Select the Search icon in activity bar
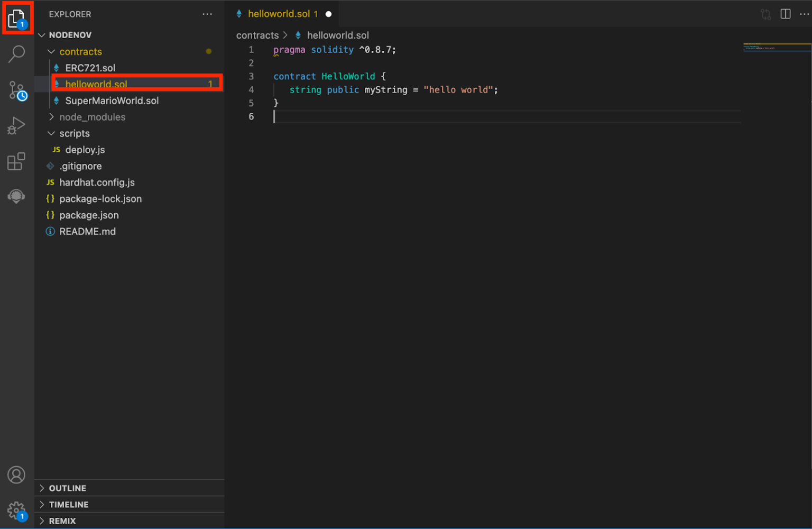Image resolution: width=812 pixels, height=529 pixels. pos(16,53)
